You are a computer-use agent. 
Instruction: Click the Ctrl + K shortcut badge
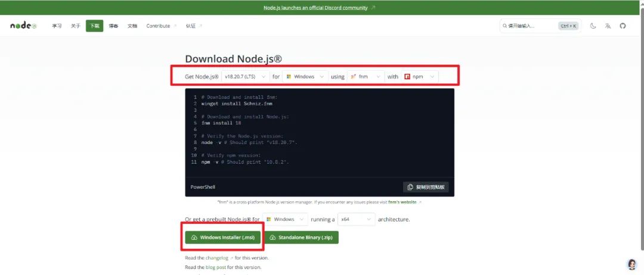click(568, 26)
